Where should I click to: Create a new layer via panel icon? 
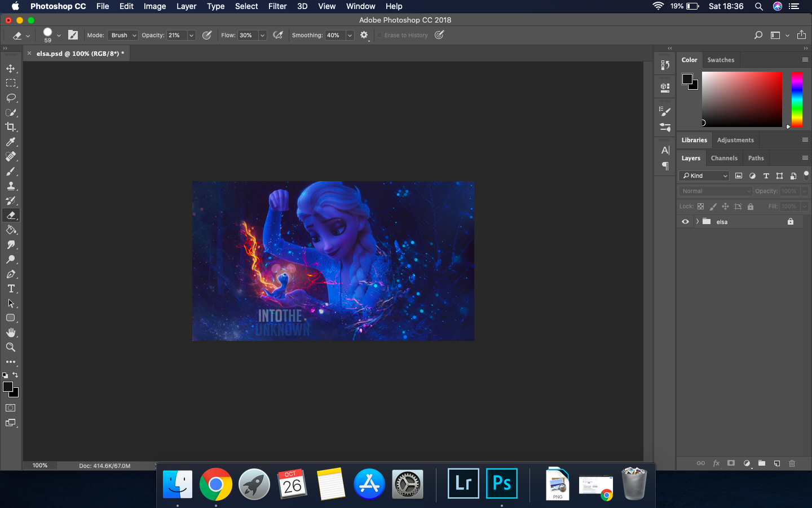(777, 463)
